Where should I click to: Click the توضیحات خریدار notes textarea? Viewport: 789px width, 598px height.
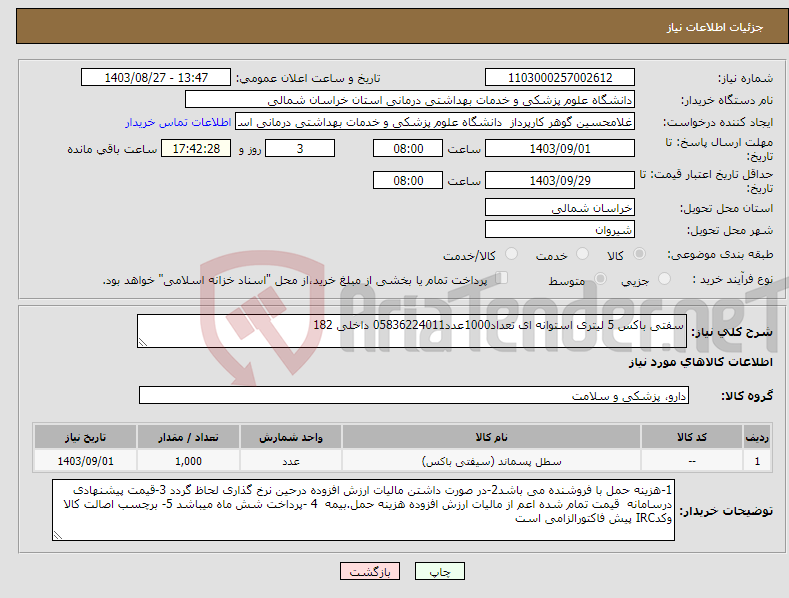pos(363,510)
